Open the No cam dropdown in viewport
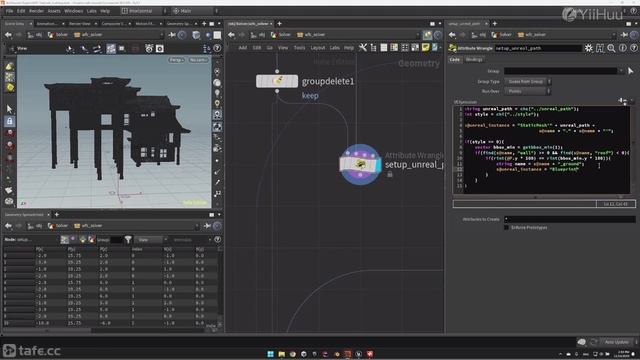The image size is (640, 360). tap(198, 60)
